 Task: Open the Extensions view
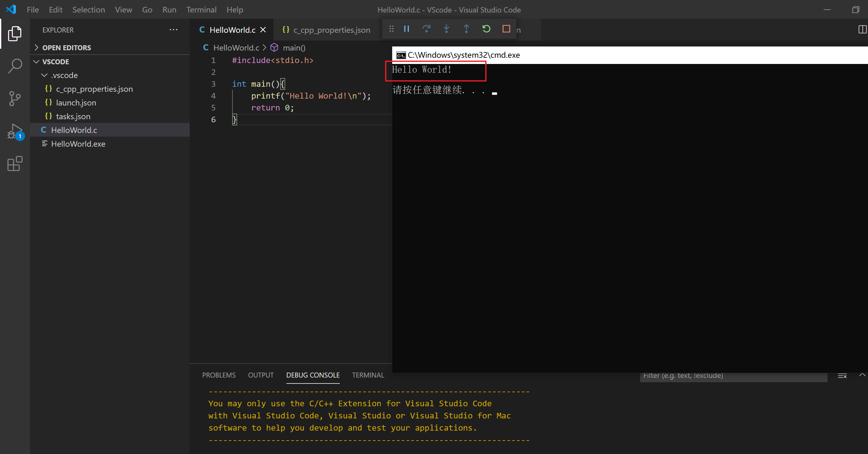(14, 164)
